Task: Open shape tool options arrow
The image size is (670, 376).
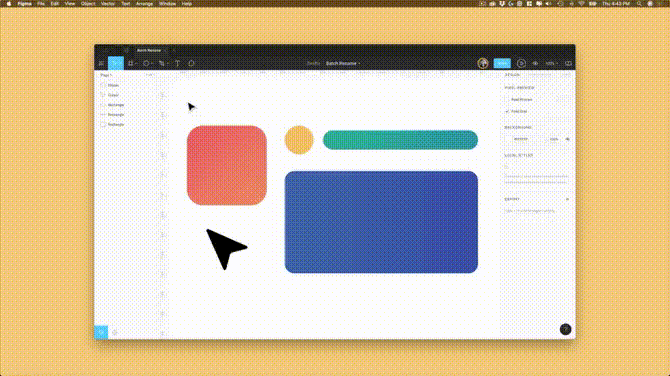Action: (152, 64)
